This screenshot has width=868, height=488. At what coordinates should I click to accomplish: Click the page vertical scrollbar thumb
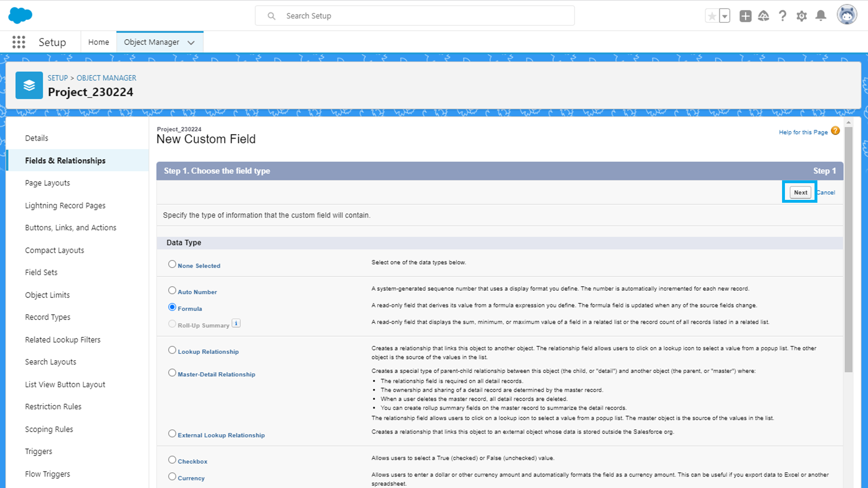click(848, 249)
